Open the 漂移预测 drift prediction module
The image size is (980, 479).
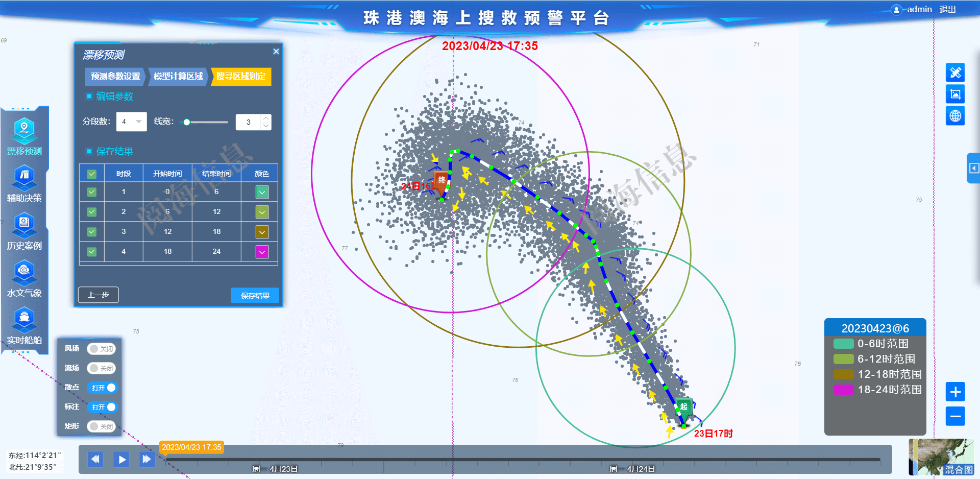pyautogui.click(x=24, y=136)
